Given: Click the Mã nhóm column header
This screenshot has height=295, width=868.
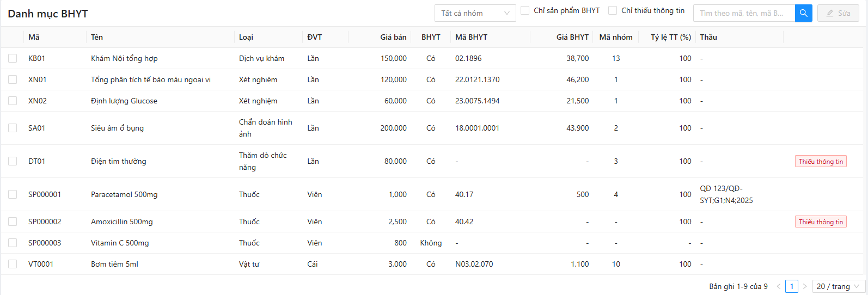Looking at the screenshot, I should tap(616, 37).
